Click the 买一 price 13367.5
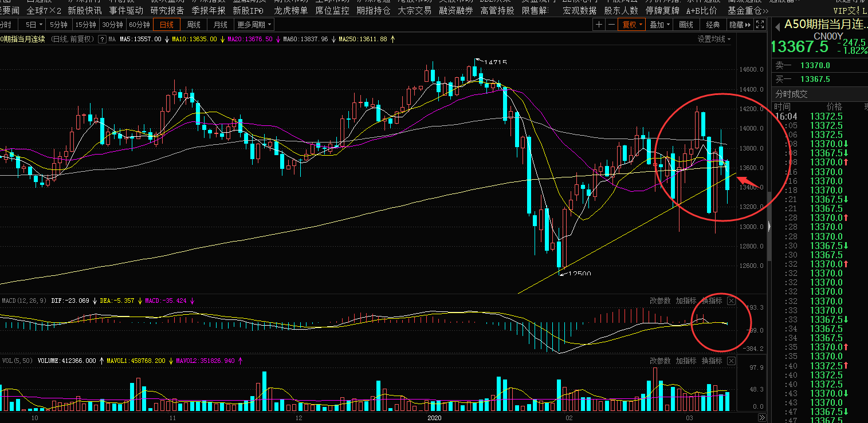Screen dimensions: 868x423 [815, 80]
